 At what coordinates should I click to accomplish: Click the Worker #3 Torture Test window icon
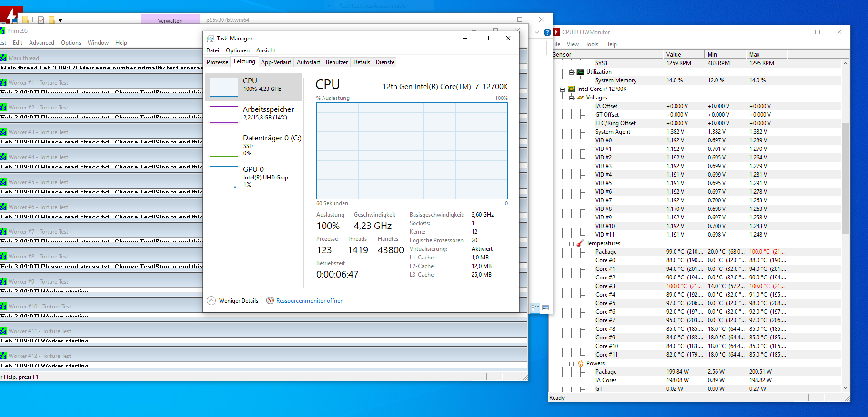coord(3,132)
